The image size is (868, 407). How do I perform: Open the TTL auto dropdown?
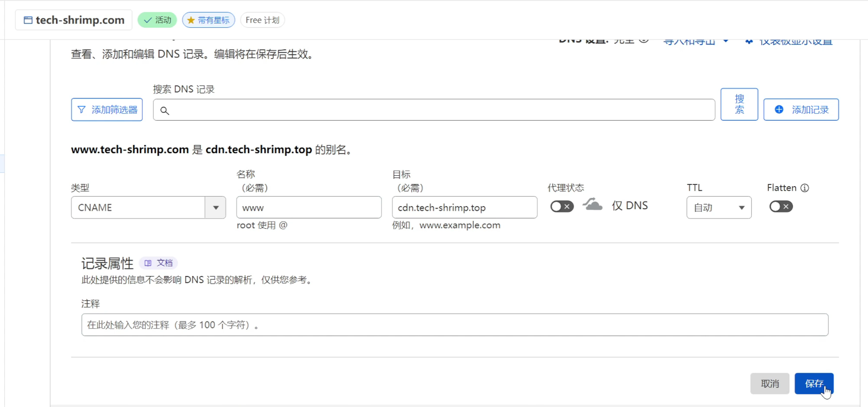719,208
